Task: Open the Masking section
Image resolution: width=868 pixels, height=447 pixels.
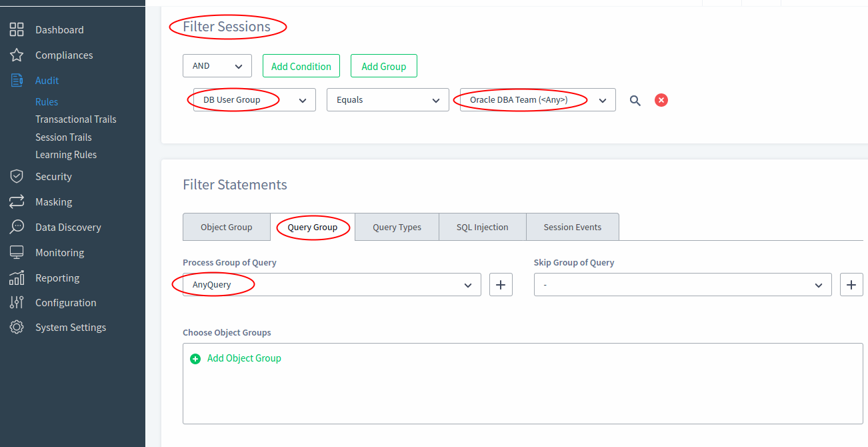Action: 53,201
